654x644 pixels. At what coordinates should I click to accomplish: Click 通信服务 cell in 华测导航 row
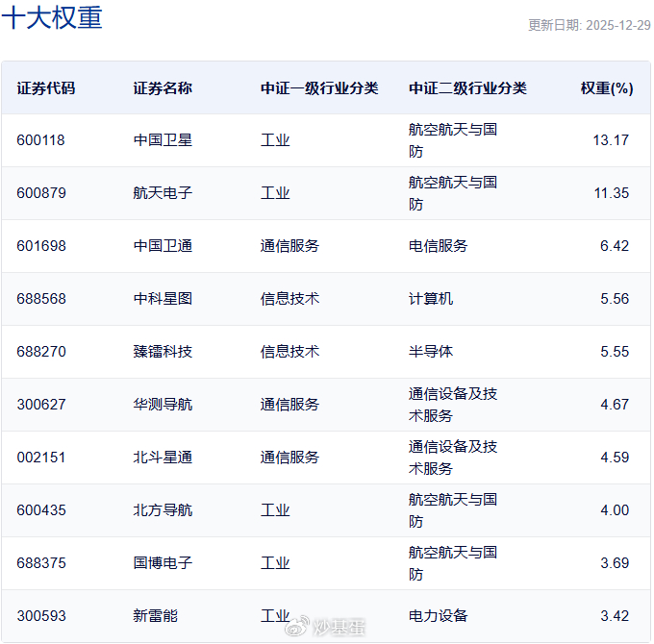289,405
